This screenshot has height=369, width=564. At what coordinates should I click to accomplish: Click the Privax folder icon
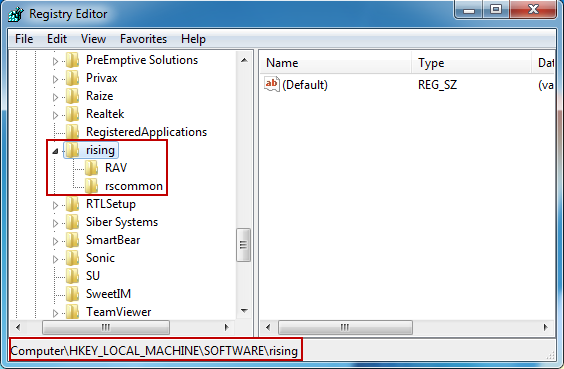click(72, 78)
